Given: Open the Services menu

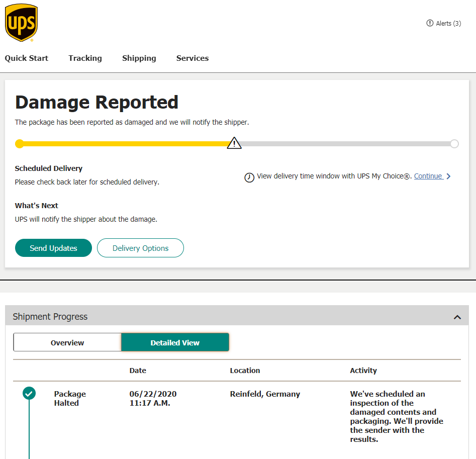Looking at the screenshot, I should [193, 58].
